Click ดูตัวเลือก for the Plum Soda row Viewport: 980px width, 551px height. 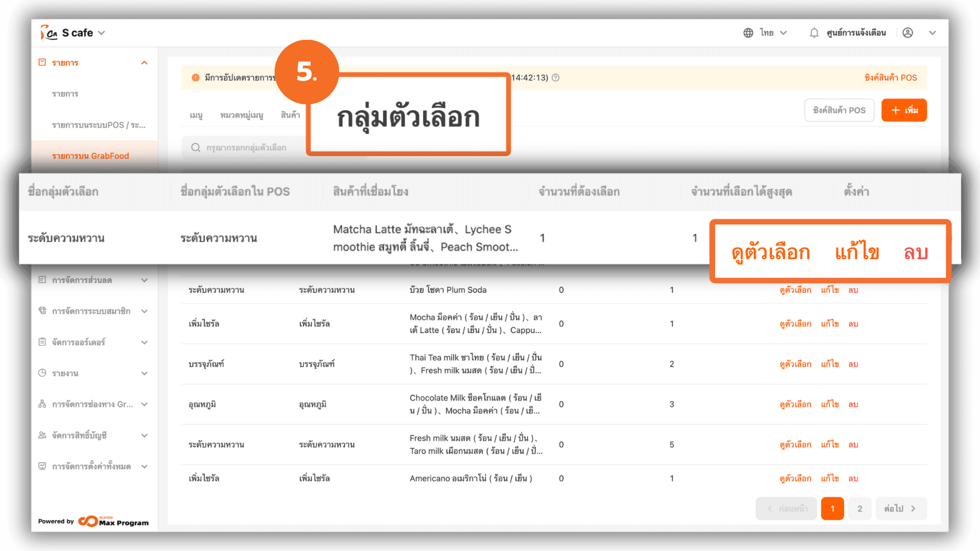pos(795,290)
